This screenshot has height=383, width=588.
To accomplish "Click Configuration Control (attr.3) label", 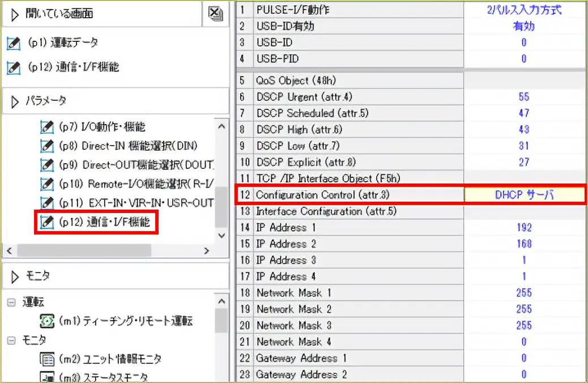I will [322, 195].
